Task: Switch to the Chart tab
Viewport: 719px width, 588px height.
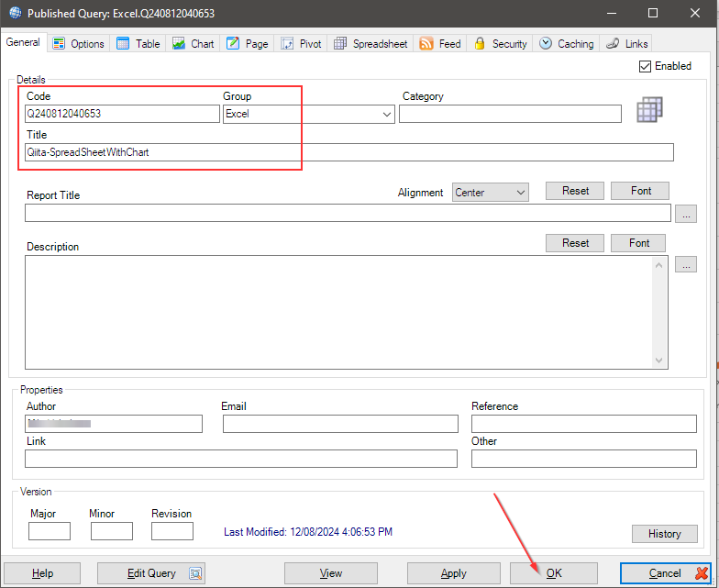Action: coord(193,44)
